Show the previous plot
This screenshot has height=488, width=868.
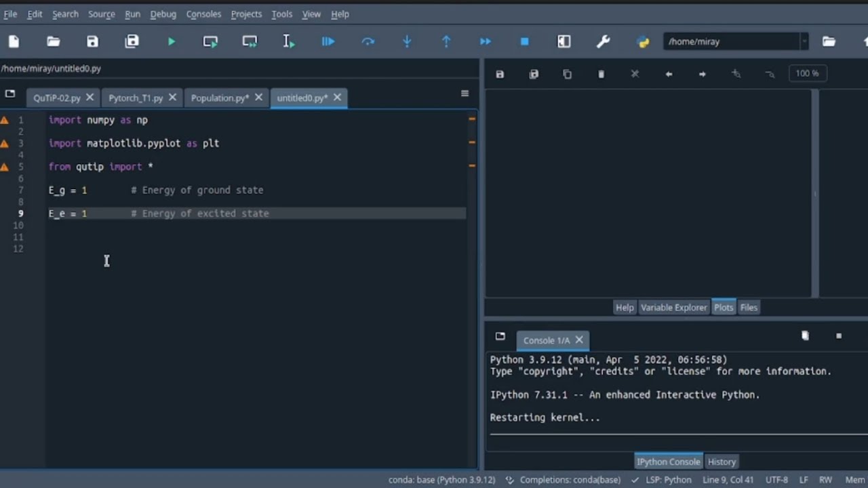(x=669, y=74)
